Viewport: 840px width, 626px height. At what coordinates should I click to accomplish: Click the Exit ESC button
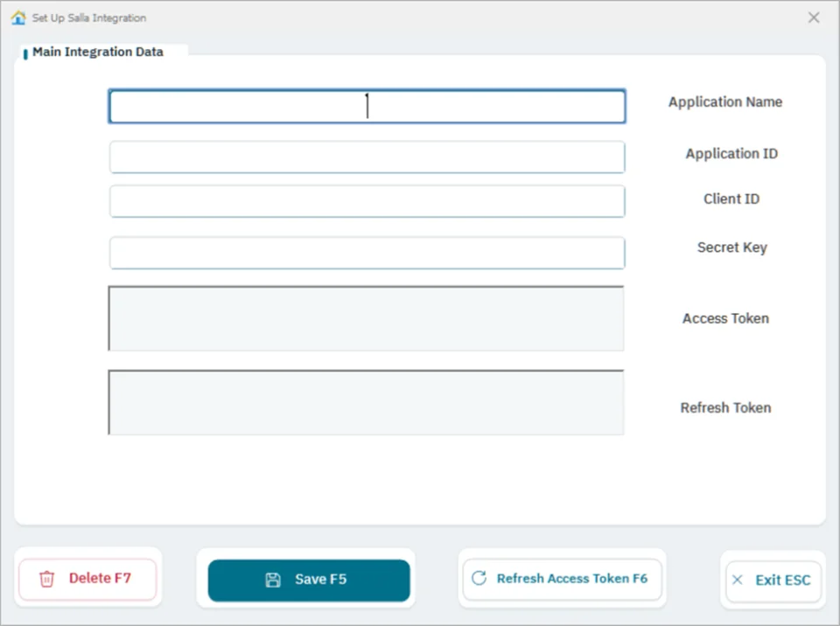[x=773, y=581]
